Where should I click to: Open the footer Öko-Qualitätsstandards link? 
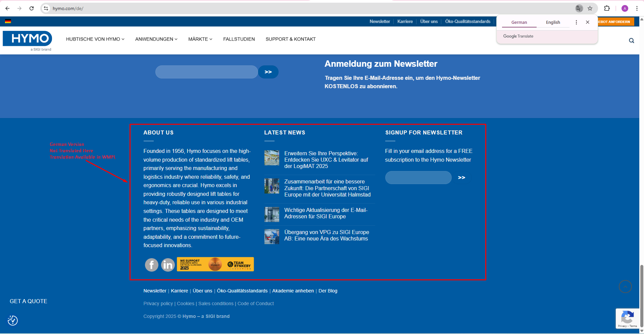click(x=242, y=291)
